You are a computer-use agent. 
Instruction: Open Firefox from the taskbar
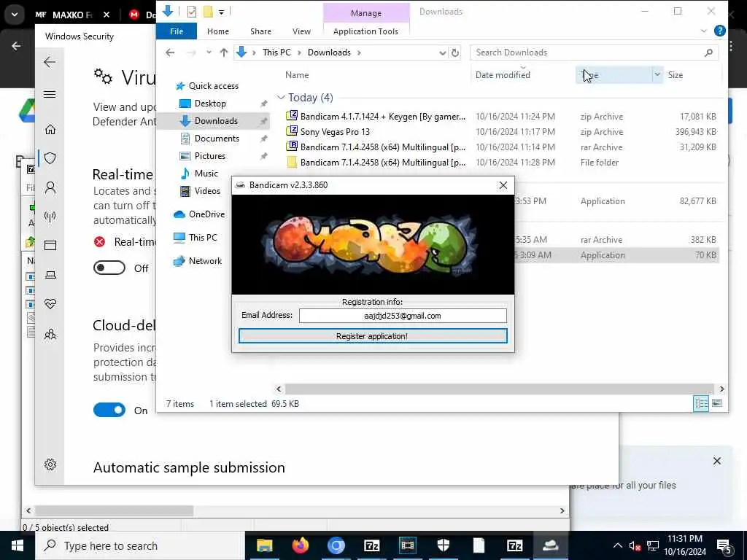coord(300,545)
